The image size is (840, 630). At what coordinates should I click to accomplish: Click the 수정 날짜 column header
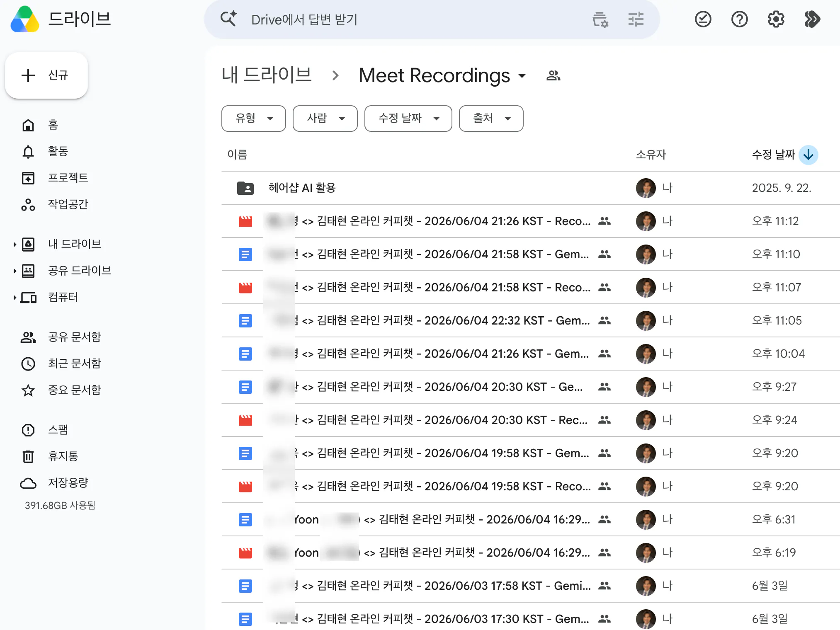773,155
